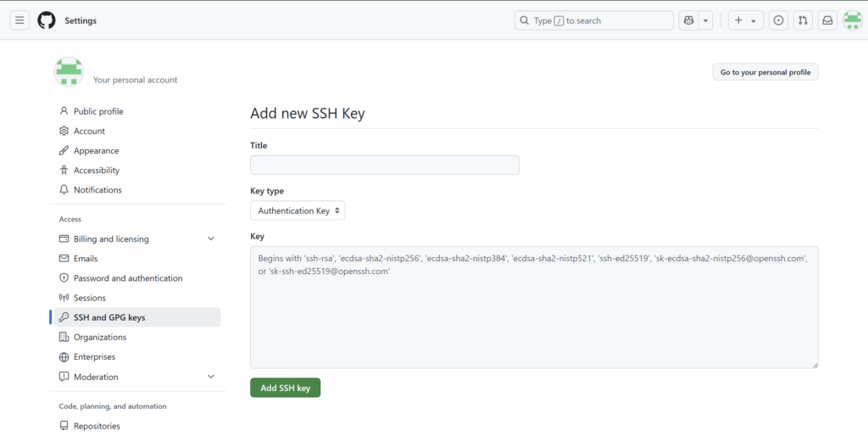This screenshot has width=868, height=437.
Task: Go to Public profile settings
Action: (x=98, y=111)
